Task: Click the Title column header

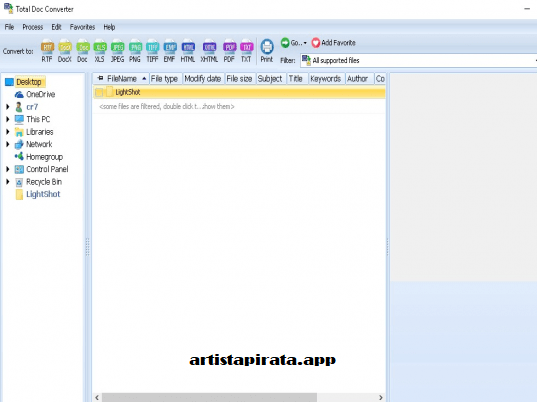Action: [296, 79]
